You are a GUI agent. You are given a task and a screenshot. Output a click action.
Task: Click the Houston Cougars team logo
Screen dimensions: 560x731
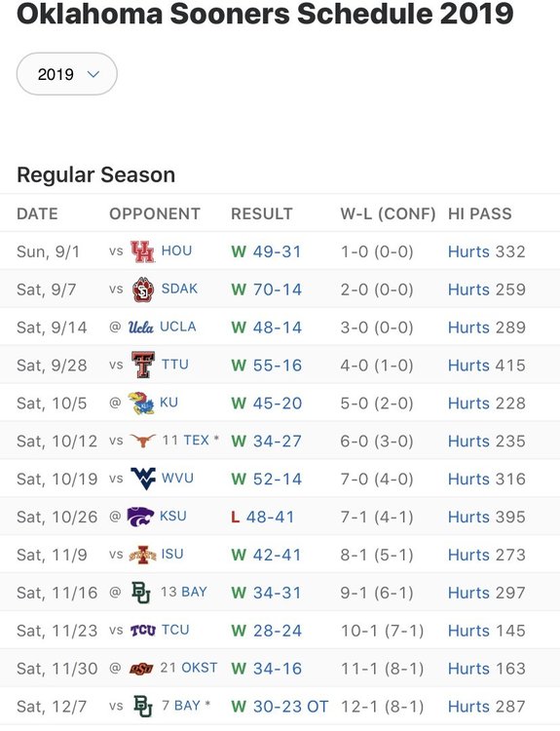[142, 251]
